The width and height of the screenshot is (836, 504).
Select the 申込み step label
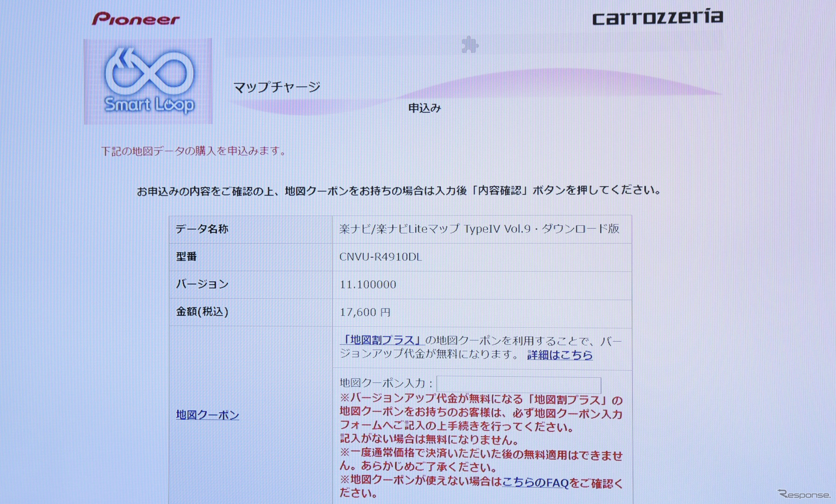coord(425,108)
